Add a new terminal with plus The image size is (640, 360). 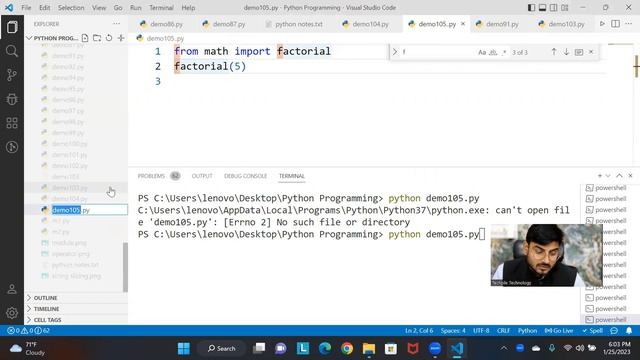(x=600, y=176)
